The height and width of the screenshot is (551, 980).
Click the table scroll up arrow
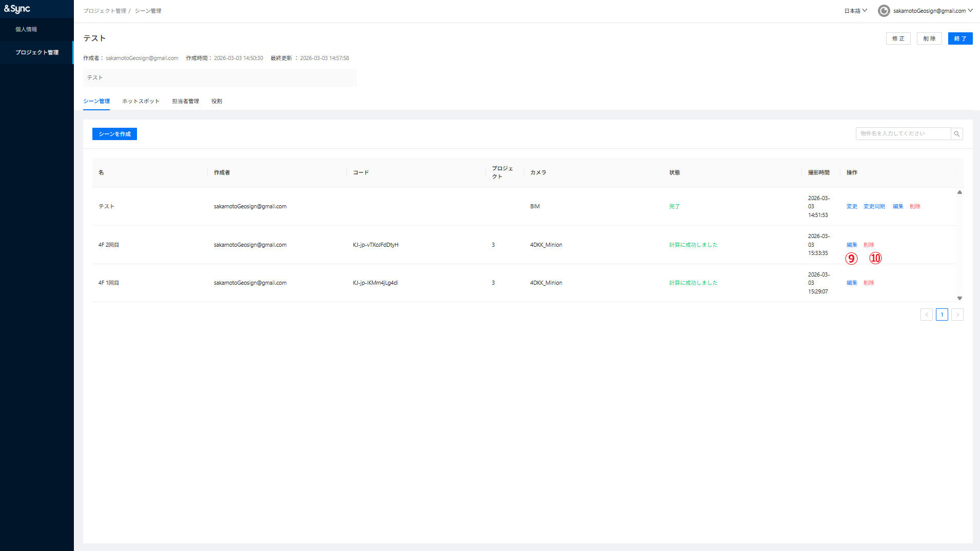click(959, 192)
